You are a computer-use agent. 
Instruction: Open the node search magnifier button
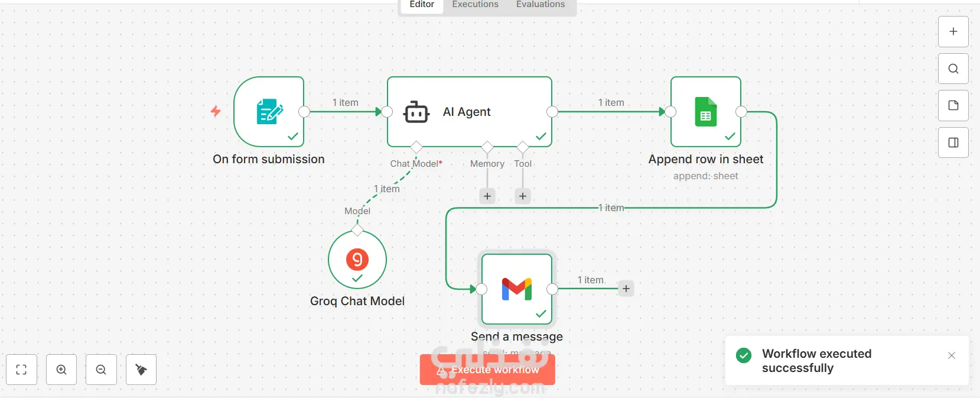953,69
